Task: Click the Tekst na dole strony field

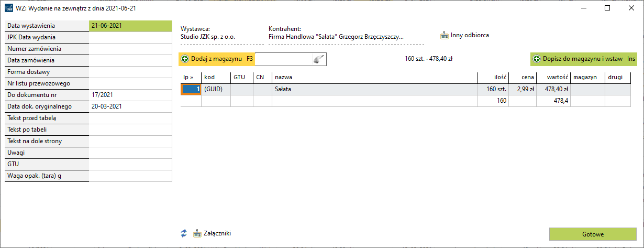Action: click(x=130, y=141)
